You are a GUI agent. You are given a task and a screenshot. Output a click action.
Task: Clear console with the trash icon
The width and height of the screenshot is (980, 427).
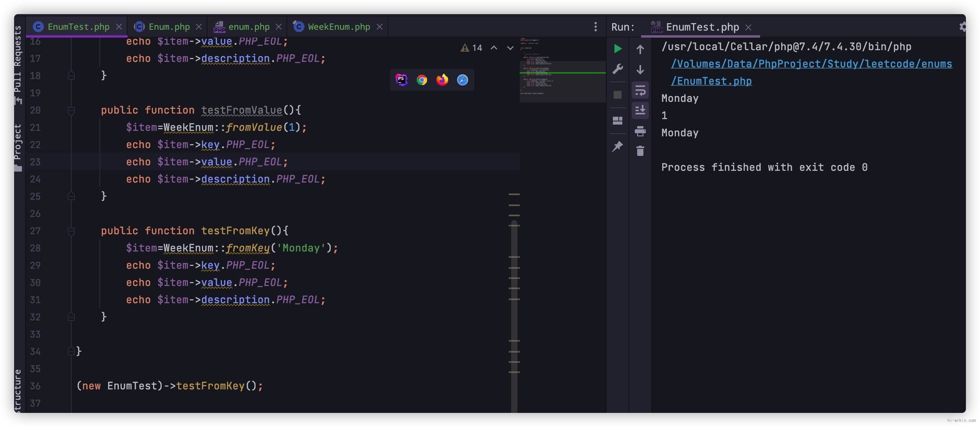[640, 151]
